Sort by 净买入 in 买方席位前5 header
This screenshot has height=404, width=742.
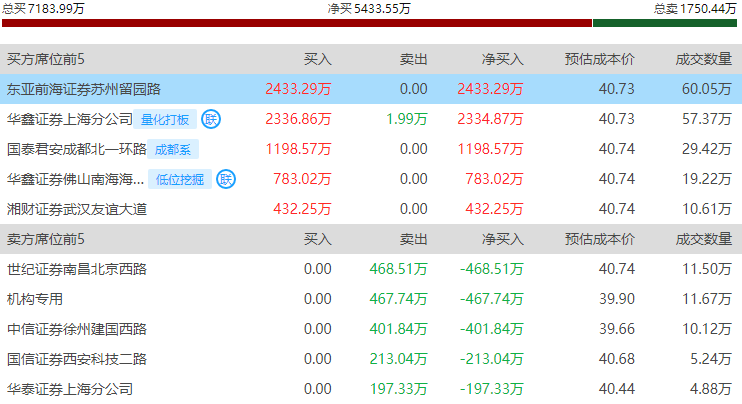(x=502, y=59)
